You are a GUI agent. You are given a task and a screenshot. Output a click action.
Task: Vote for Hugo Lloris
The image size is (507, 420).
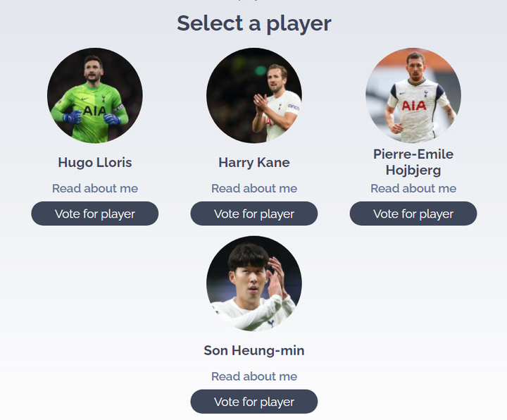95,214
